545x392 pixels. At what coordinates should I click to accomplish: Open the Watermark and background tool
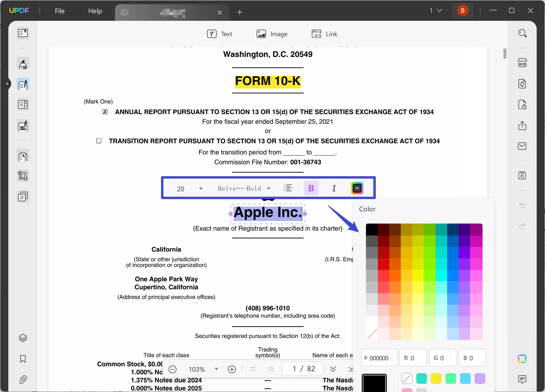click(x=23, y=197)
